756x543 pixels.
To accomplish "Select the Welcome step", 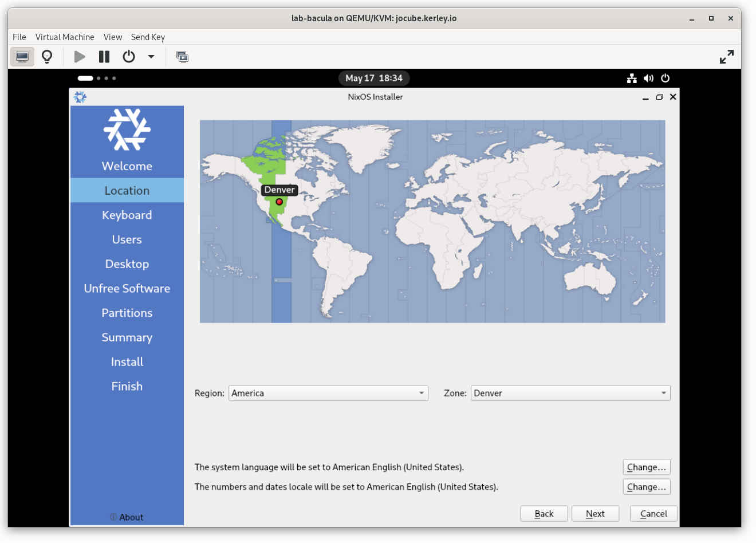I will point(127,166).
